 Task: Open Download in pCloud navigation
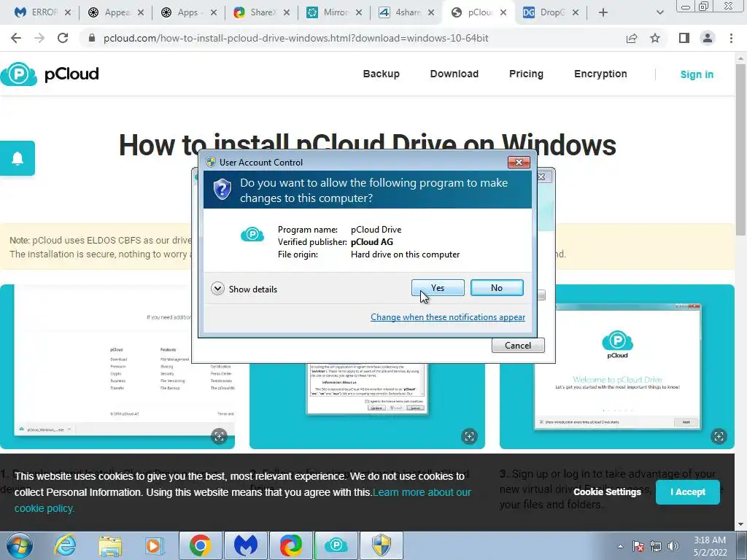point(454,74)
